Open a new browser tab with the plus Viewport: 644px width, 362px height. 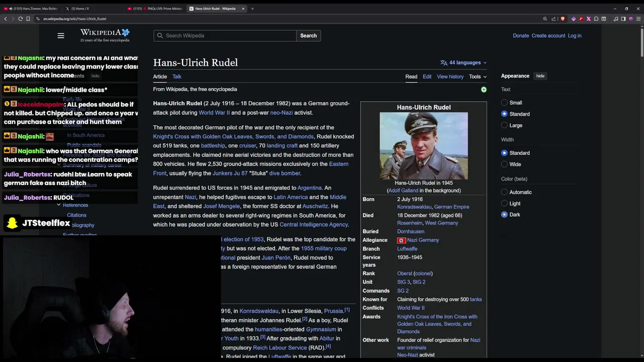coord(253,9)
